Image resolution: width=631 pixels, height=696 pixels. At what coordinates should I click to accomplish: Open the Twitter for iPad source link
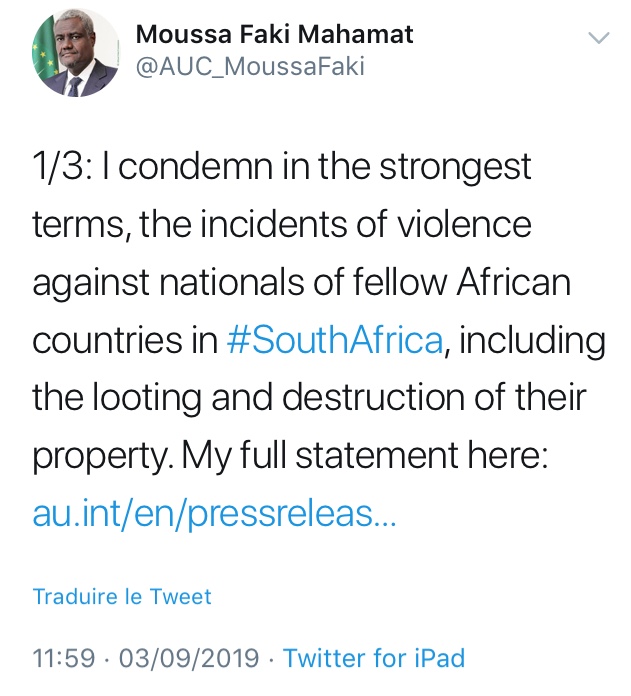click(x=374, y=659)
